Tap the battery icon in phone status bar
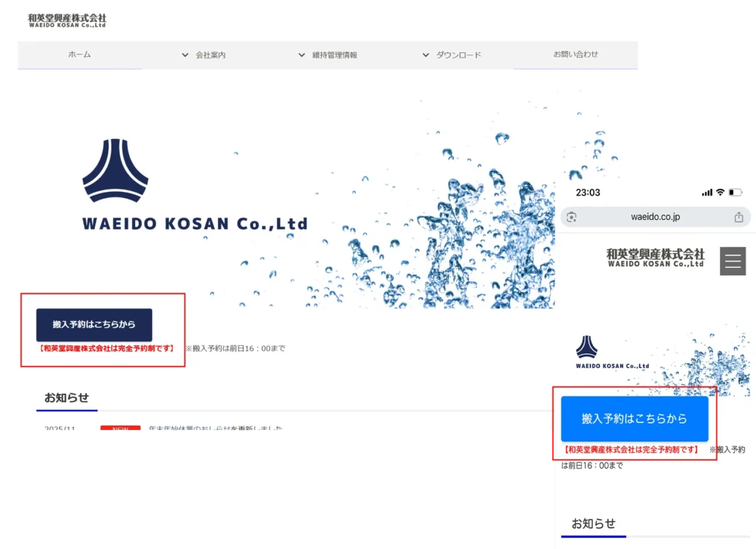This screenshot has width=756, height=549. 735,193
